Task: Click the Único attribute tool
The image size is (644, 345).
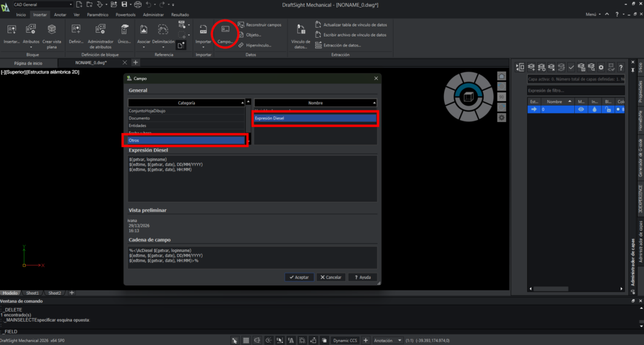Action: tap(124, 34)
